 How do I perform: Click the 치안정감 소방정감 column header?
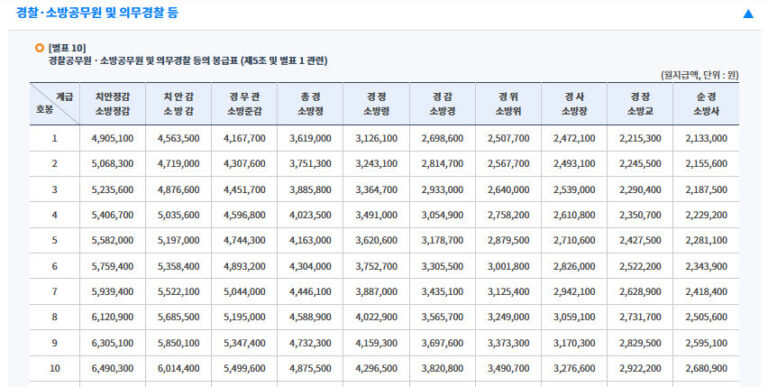tap(113, 104)
